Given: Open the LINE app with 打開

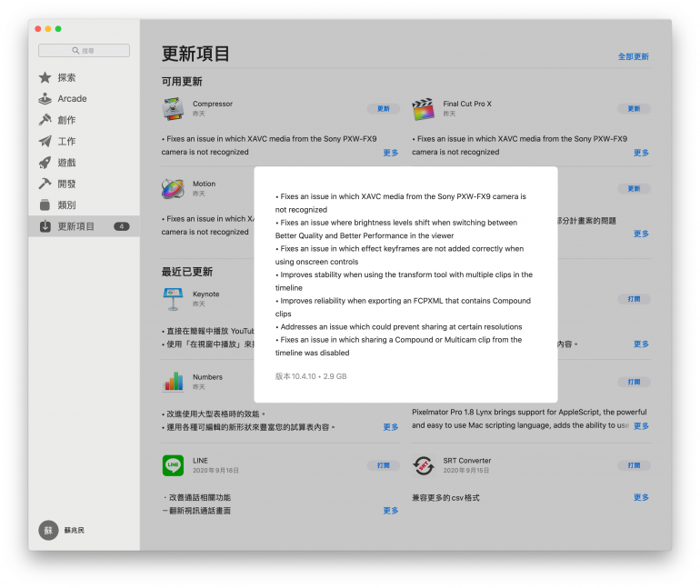Looking at the screenshot, I should 384,465.
